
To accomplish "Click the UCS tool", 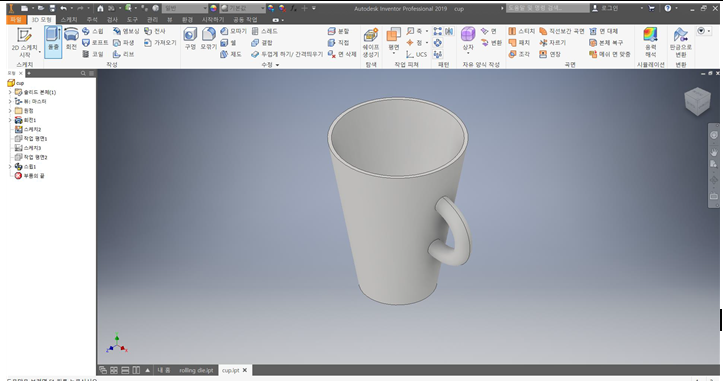I will [x=416, y=54].
